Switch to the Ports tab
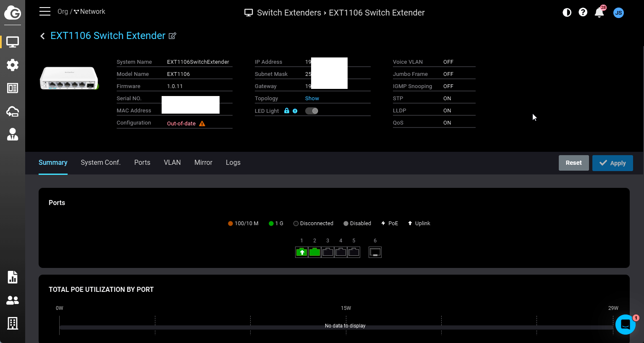Screen dimensions: 644x343 (142, 163)
